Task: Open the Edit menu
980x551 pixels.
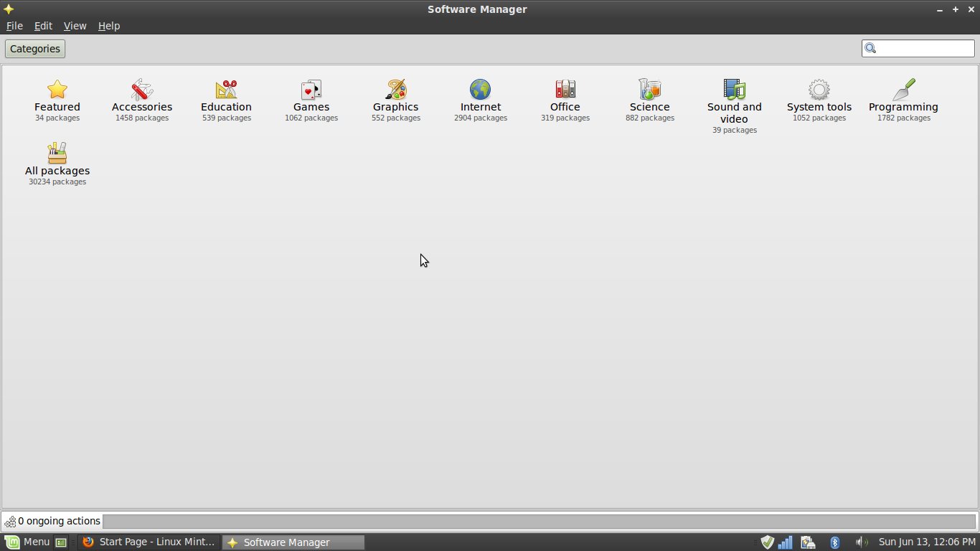Action: (x=43, y=26)
